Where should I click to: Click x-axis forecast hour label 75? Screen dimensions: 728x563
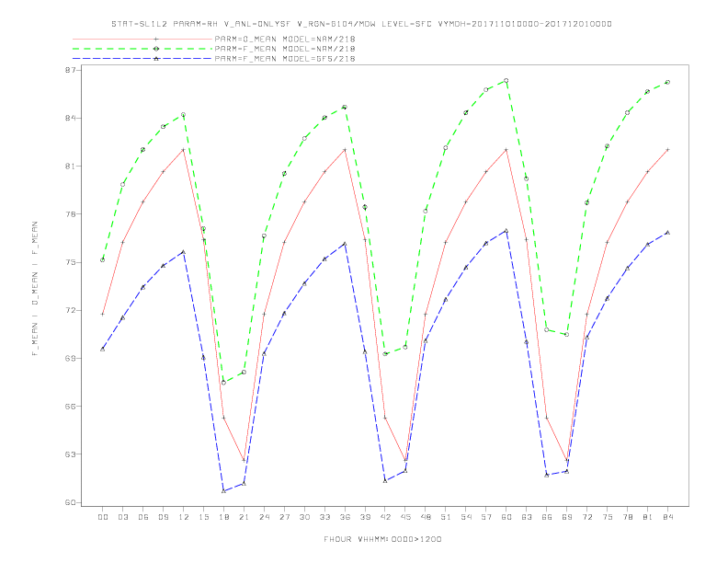coord(608,517)
